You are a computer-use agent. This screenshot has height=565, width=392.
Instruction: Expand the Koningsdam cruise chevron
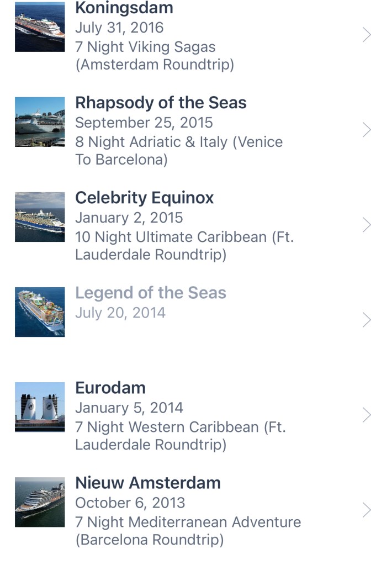coord(367,35)
